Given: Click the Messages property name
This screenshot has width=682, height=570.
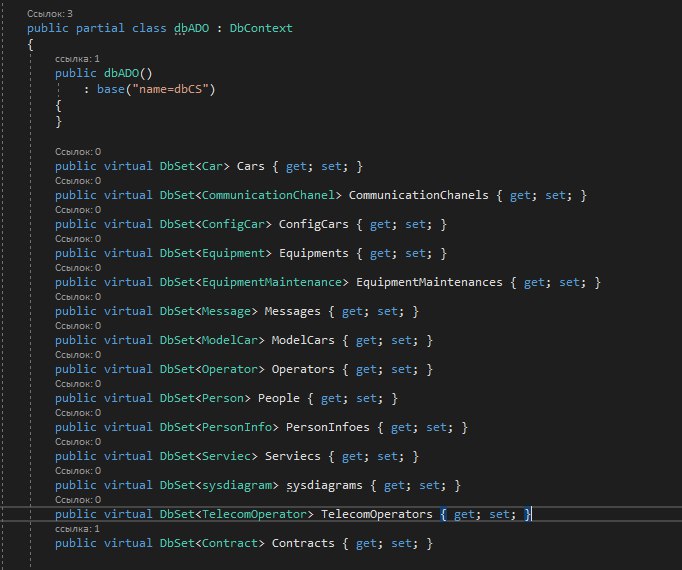Looking at the screenshot, I should point(292,311).
